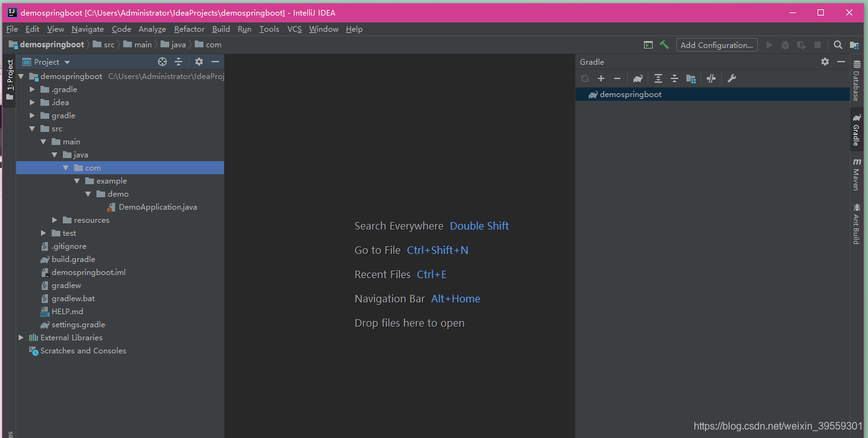The width and height of the screenshot is (868, 438).
Task: Click the Build Project hammer icon
Action: tap(665, 45)
